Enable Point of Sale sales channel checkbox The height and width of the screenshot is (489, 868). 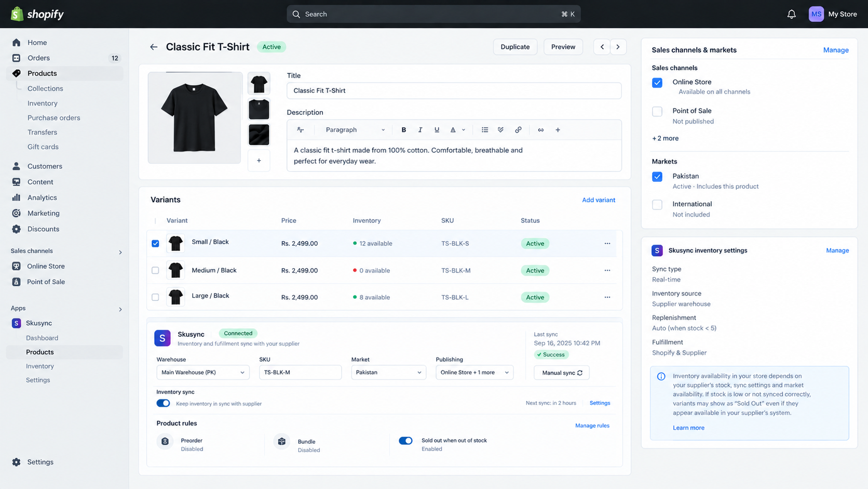point(657,111)
